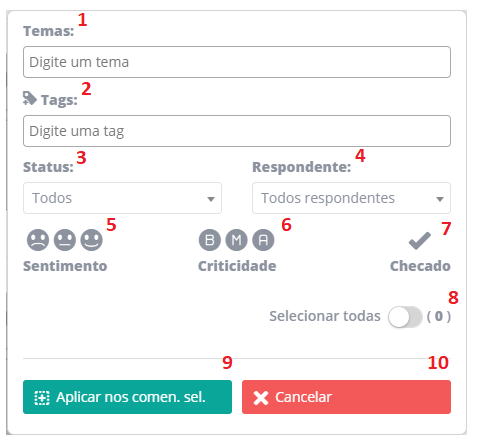Open the Status dropdown showing Todos
This screenshot has height=441, width=481.
pyautogui.click(x=122, y=198)
